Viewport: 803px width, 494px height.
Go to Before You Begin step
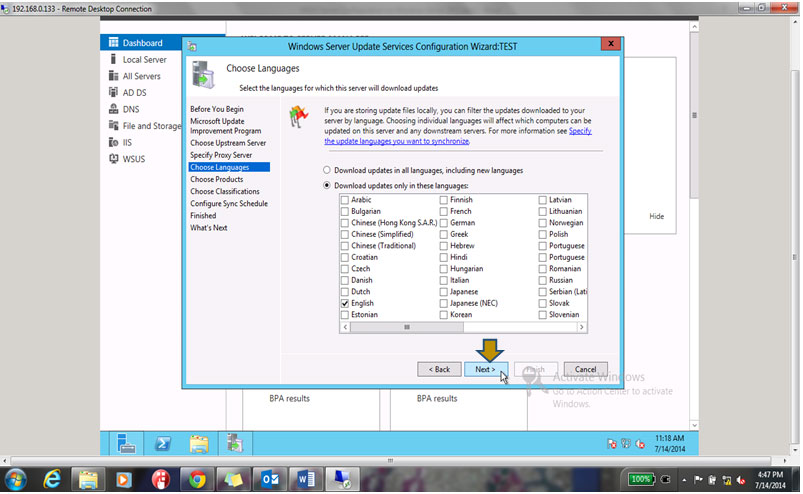[217, 109]
